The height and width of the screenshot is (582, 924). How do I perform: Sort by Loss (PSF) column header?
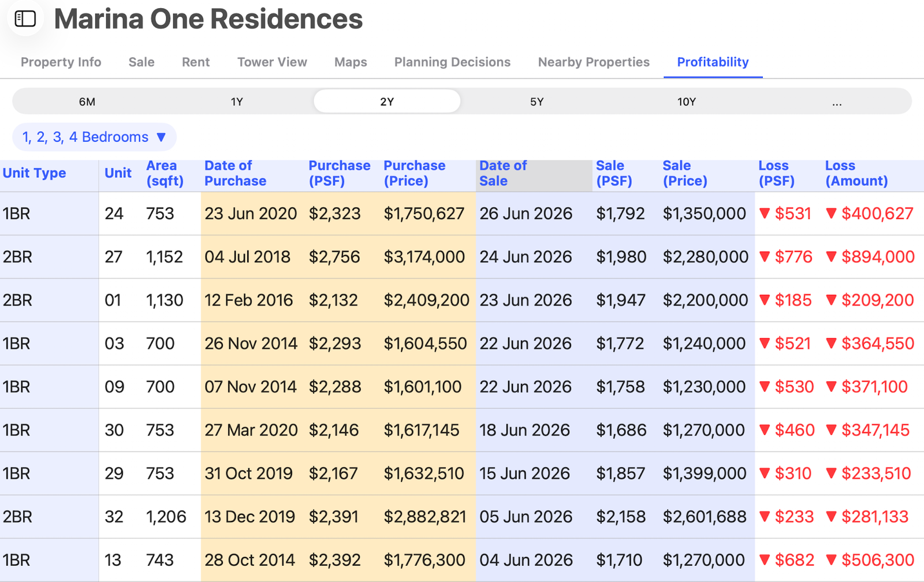click(776, 173)
